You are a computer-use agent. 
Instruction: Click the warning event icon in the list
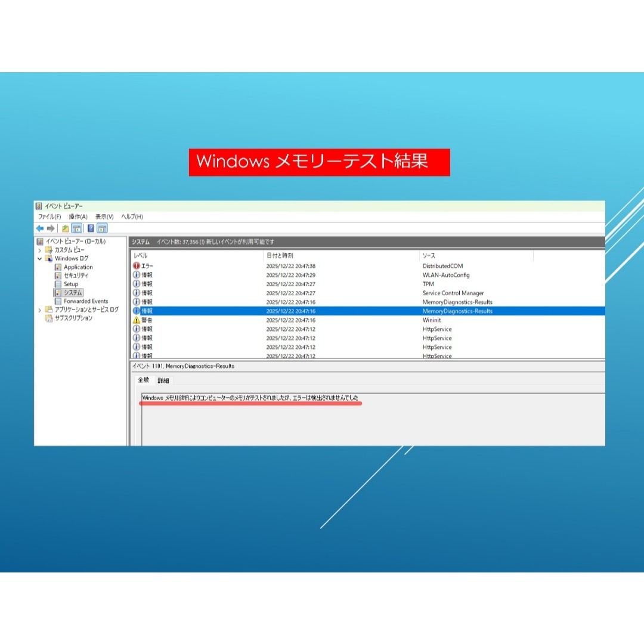point(136,320)
